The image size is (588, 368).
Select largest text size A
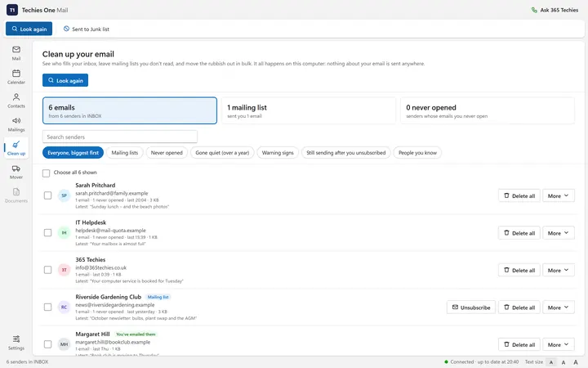pyautogui.click(x=576, y=362)
